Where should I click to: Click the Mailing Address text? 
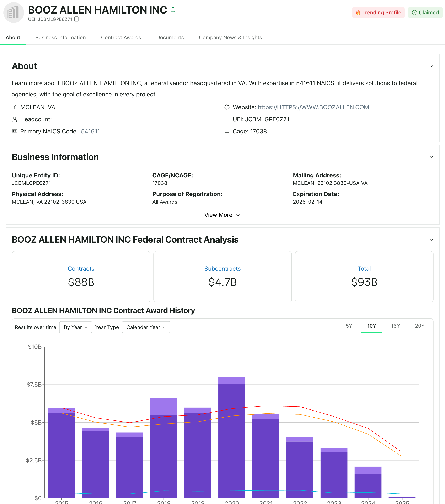coord(330,183)
